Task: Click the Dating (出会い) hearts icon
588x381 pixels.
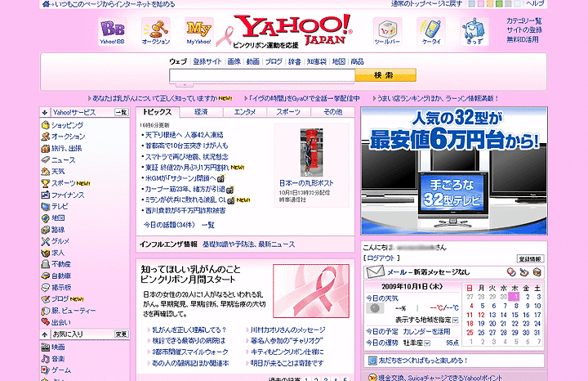Action: point(46,322)
